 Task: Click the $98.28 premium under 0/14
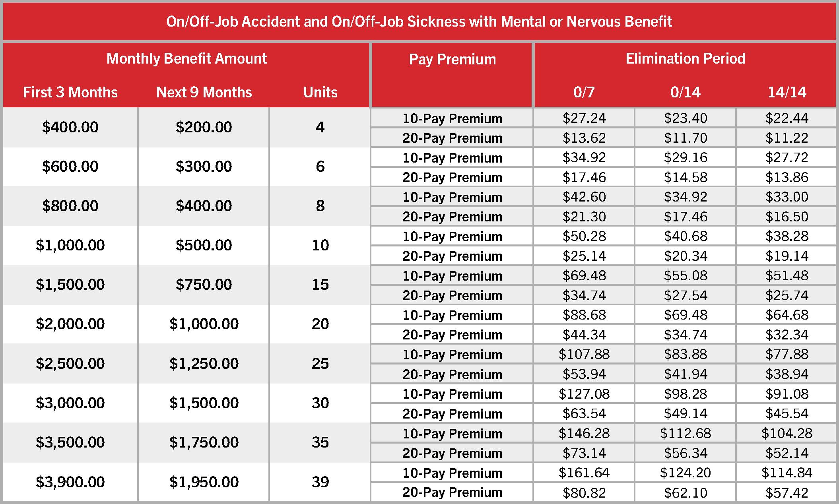click(x=686, y=394)
